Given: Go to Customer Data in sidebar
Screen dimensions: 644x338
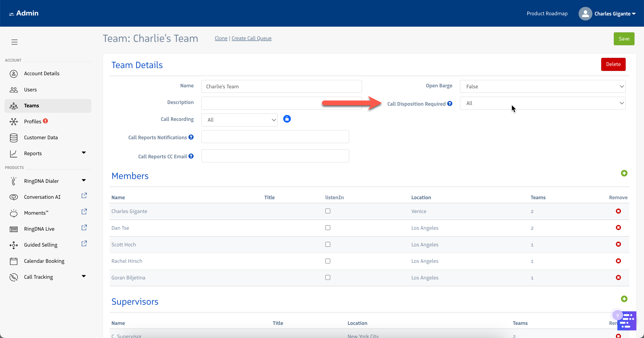Looking at the screenshot, I should pyautogui.click(x=41, y=137).
